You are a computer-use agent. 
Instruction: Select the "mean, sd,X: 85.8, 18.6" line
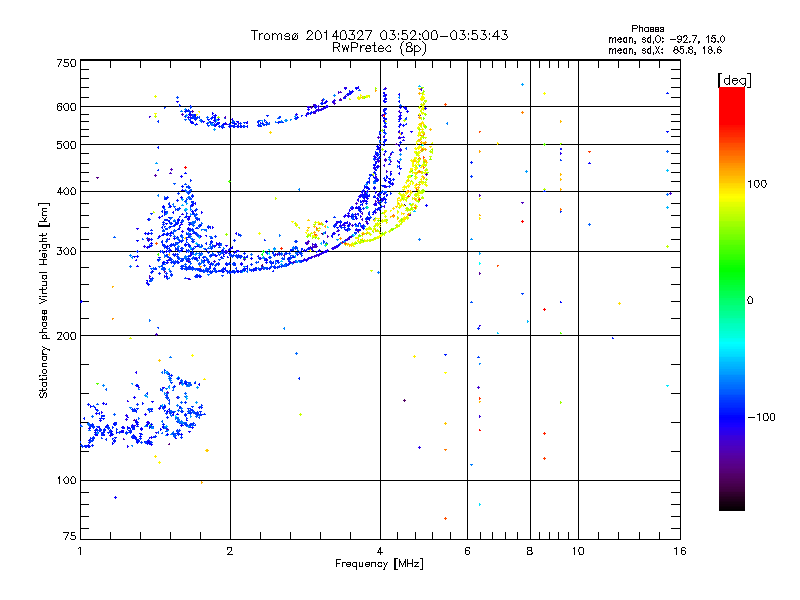[665, 50]
